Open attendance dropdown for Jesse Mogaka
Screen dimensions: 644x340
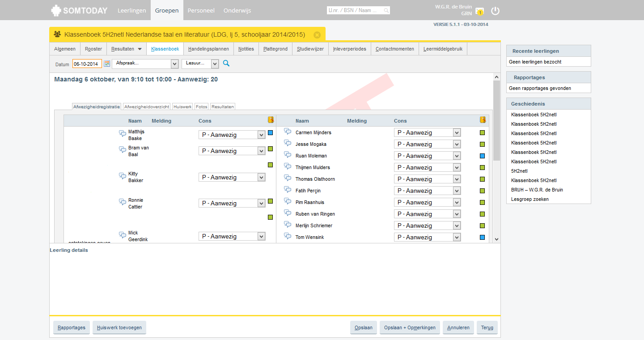427,144
